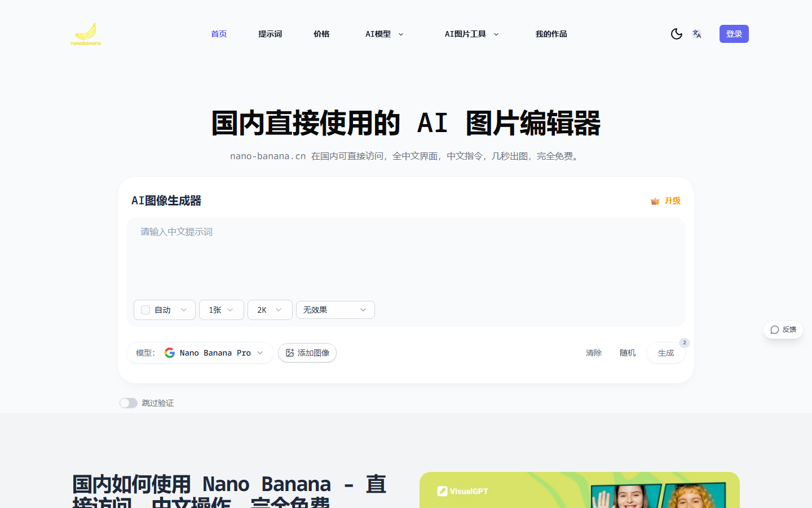Click the 添加图像 button
Image resolution: width=812 pixels, height=508 pixels.
click(x=307, y=353)
